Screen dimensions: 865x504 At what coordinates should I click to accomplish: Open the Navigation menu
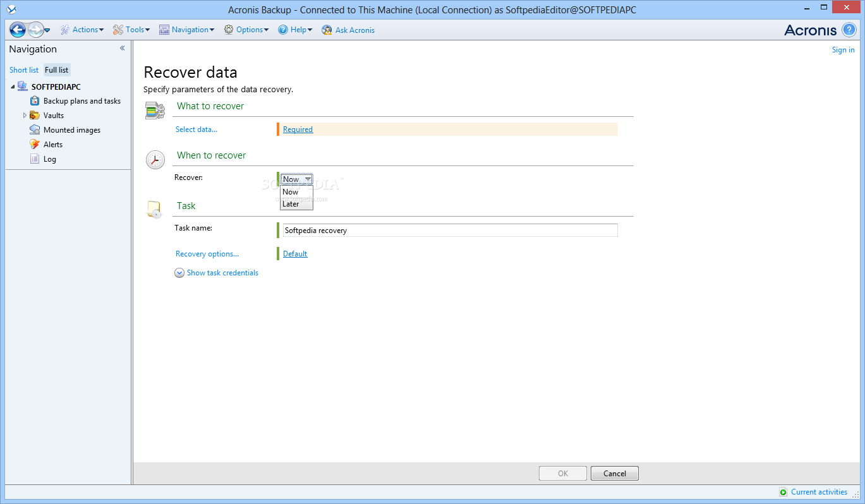186,30
